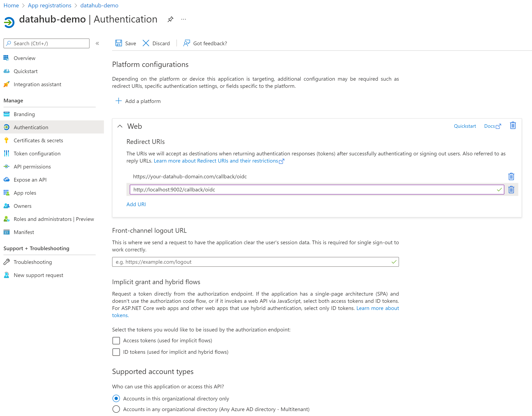Navigate to App registrations breadcrumb

coord(49,5)
